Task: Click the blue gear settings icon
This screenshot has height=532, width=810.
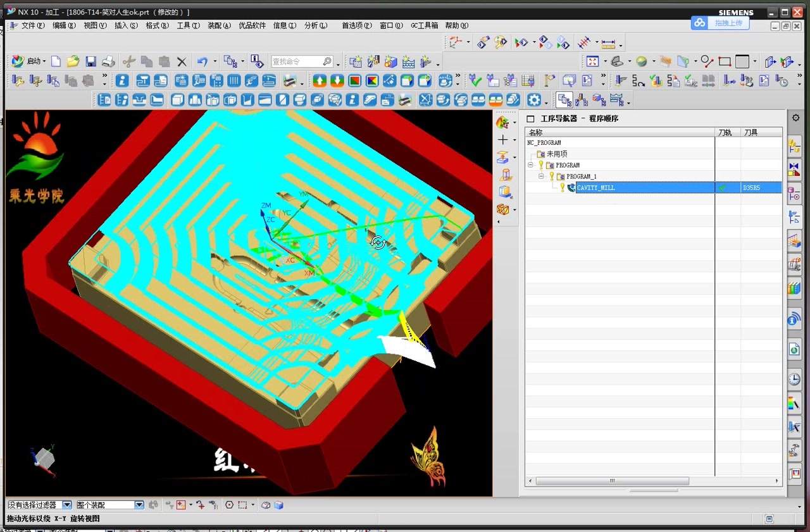Action: [535, 100]
